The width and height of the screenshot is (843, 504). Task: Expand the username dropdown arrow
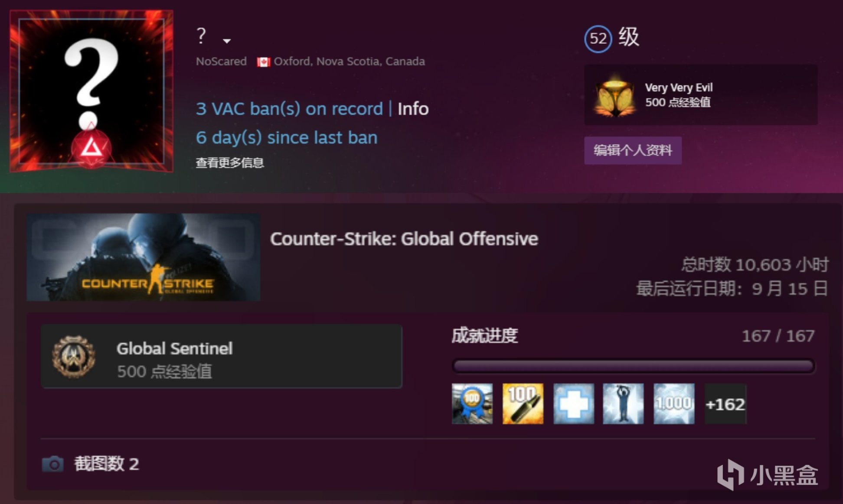pos(226,41)
